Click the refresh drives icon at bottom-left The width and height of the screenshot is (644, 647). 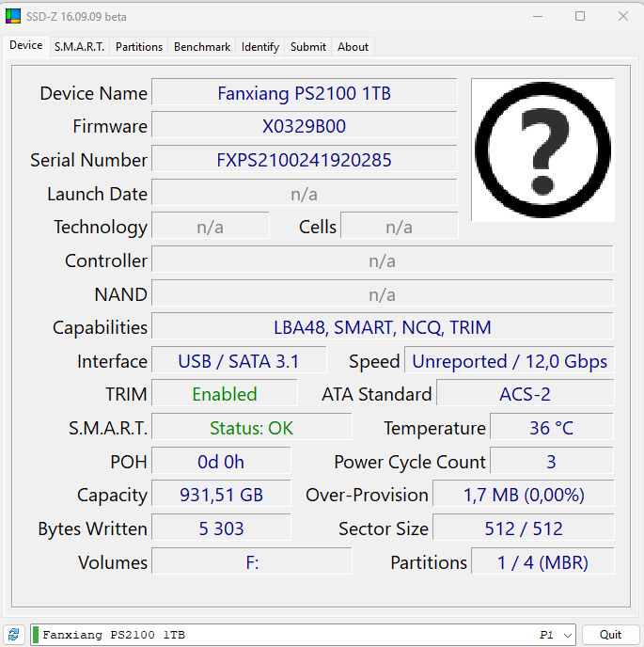pos(14,635)
